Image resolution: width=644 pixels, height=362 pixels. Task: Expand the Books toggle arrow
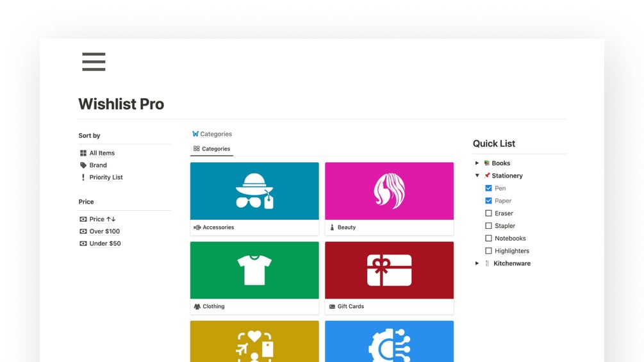pos(477,163)
